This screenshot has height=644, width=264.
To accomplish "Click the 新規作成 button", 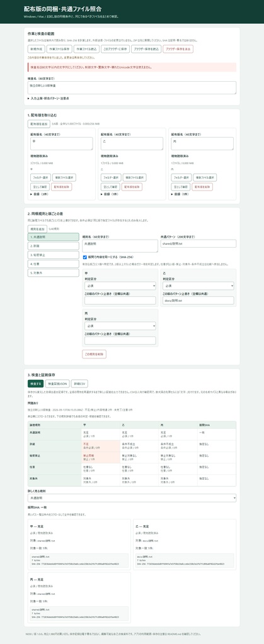I will click(36, 48).
